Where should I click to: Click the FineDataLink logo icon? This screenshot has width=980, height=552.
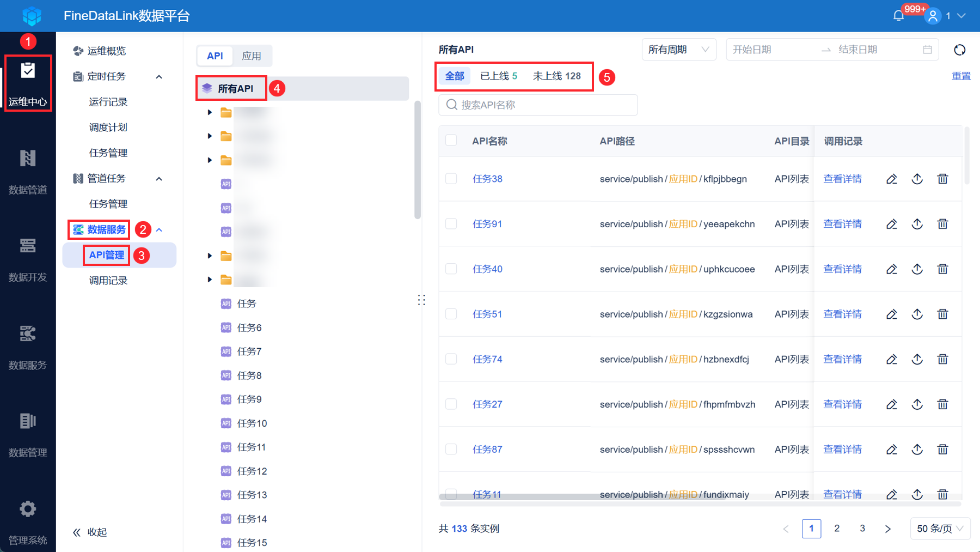(32, 16)
